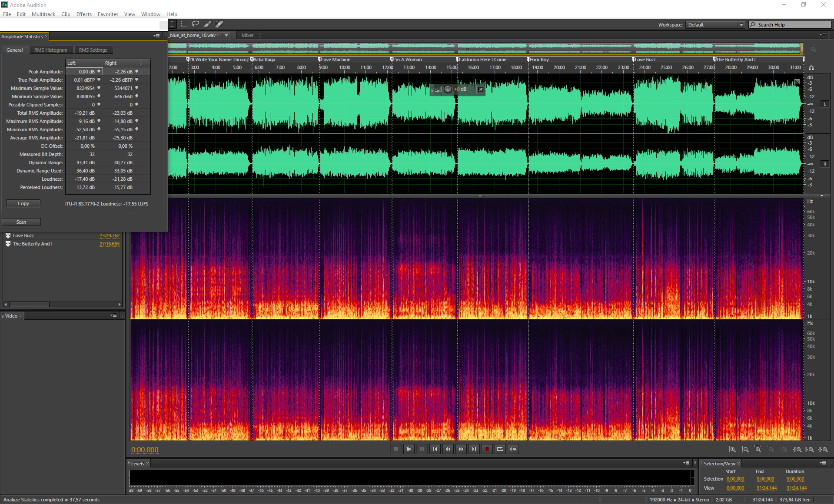This screenshot has height=504, width=834.
Task: Select The Butterfly And I marker row
Action: [x=62, y=244]
